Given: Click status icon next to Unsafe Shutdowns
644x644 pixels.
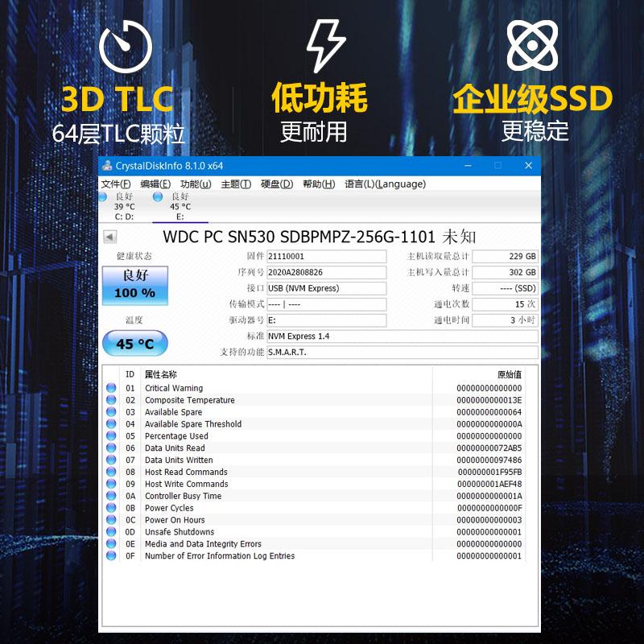Looking at the screenshot, I should [111, 532].
